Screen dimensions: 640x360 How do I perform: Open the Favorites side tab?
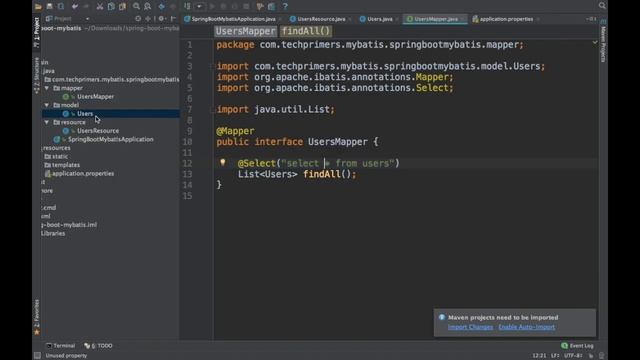(37, 317)
